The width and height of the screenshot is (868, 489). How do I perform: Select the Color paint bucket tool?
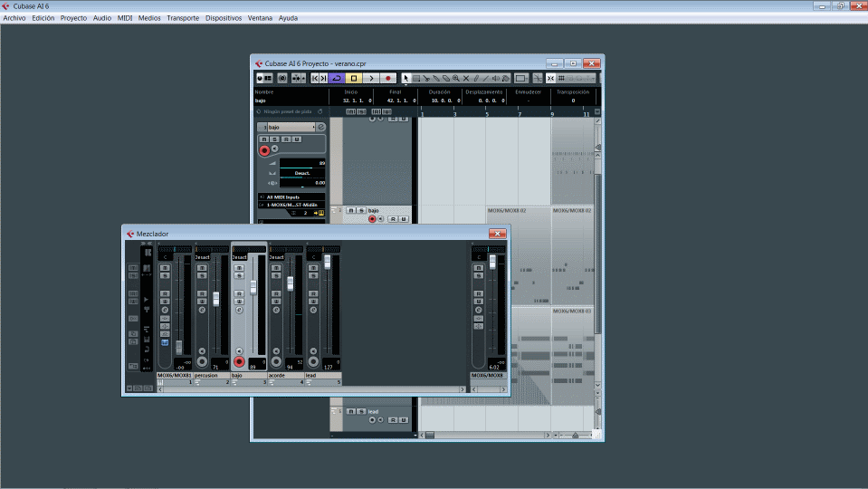(505, 78)
